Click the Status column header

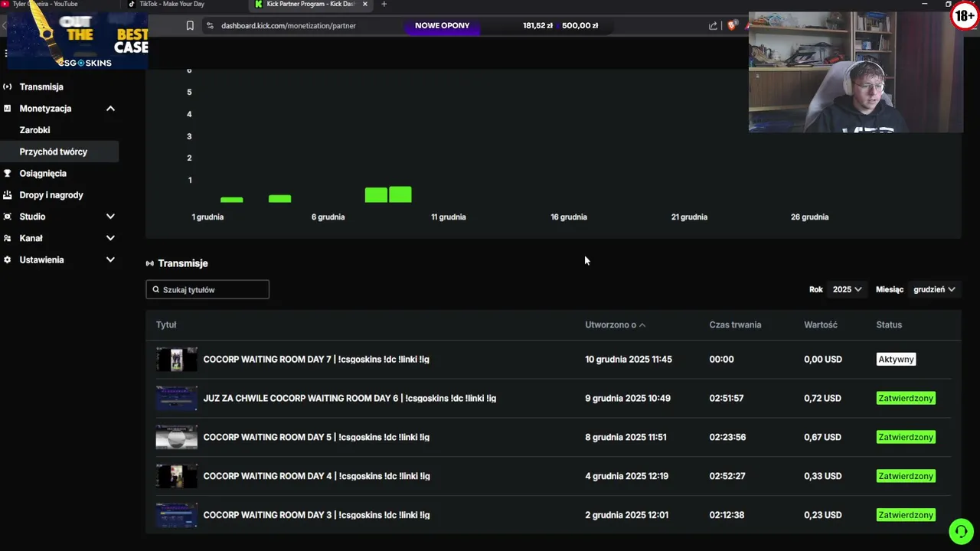point(889,324)
